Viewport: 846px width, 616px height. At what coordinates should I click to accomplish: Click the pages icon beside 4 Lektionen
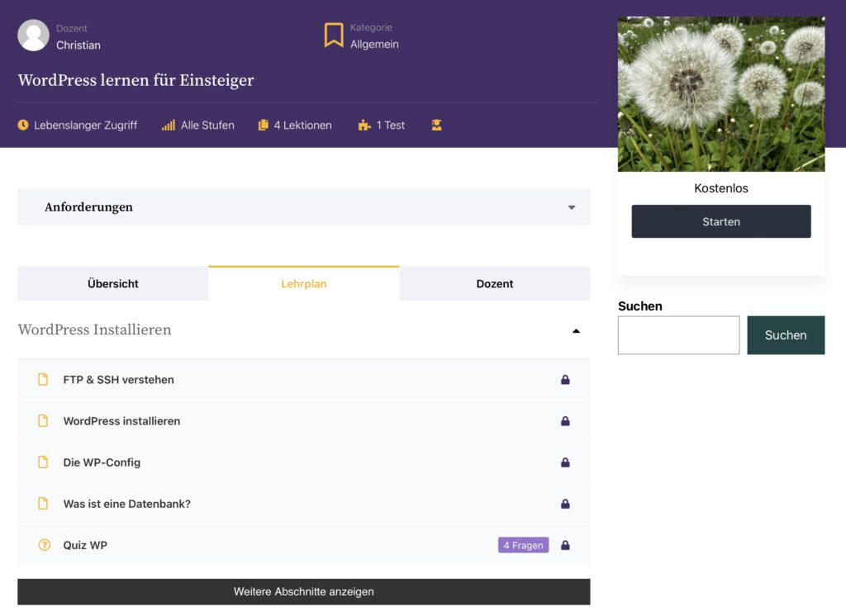pyautogui.click(x=264, y=126)
